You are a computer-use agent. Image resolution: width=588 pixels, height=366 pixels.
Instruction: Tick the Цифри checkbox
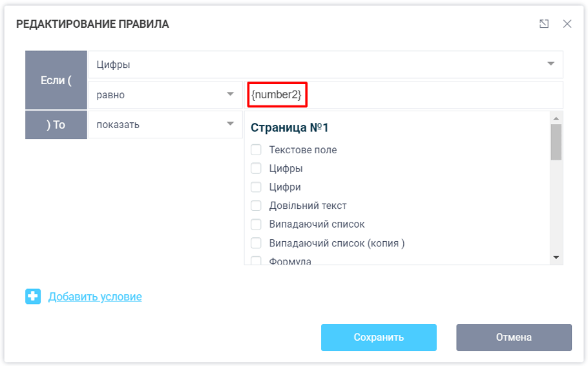[256, 188]
